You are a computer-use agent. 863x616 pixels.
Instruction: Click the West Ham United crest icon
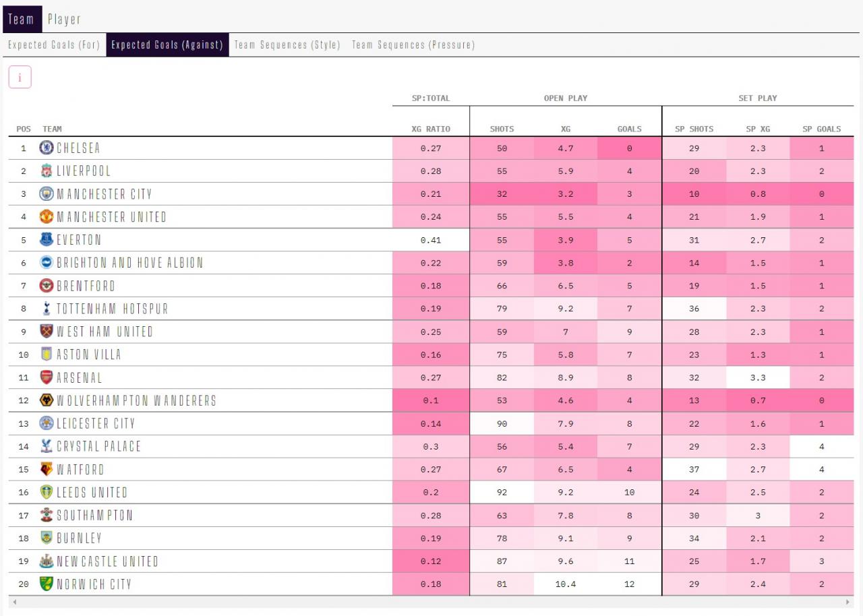(47, 331)
